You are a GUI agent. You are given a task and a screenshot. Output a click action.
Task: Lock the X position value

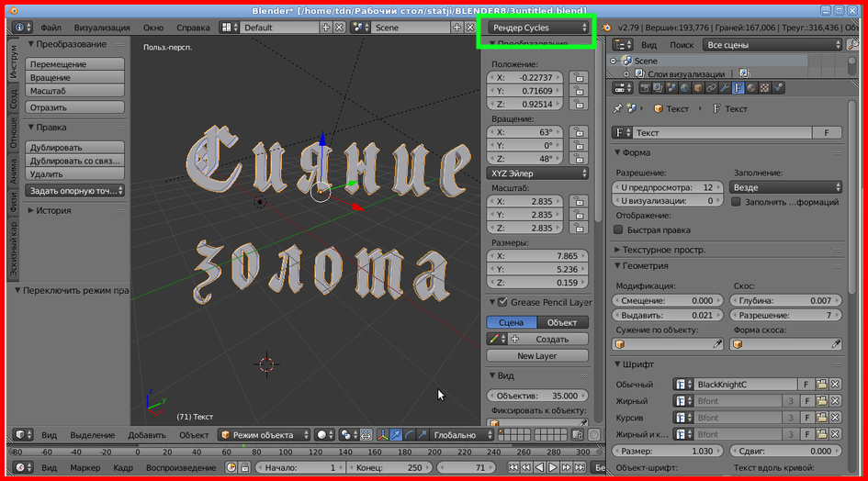(579, 77)
